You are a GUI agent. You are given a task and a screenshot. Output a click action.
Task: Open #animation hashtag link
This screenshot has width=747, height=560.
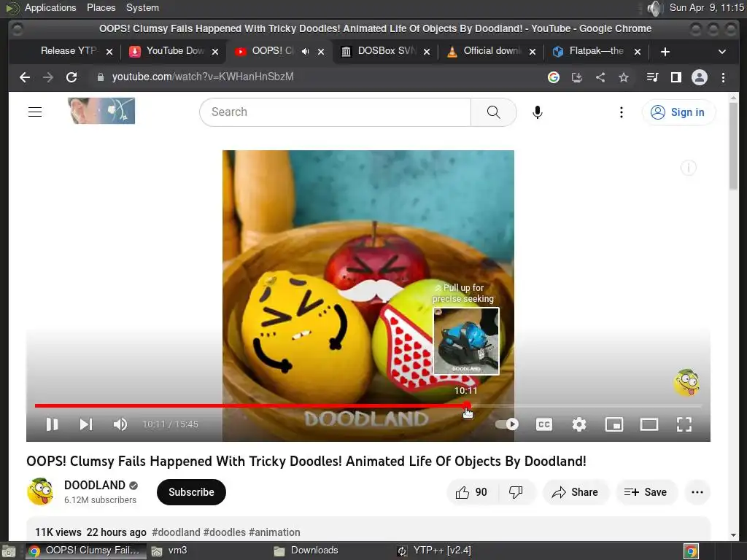click(274, 532)
